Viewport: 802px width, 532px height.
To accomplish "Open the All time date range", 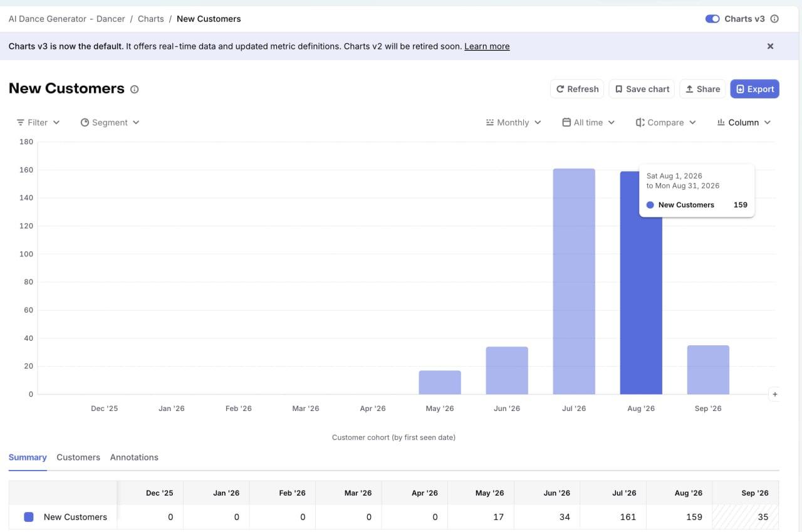I will point(588,123).
